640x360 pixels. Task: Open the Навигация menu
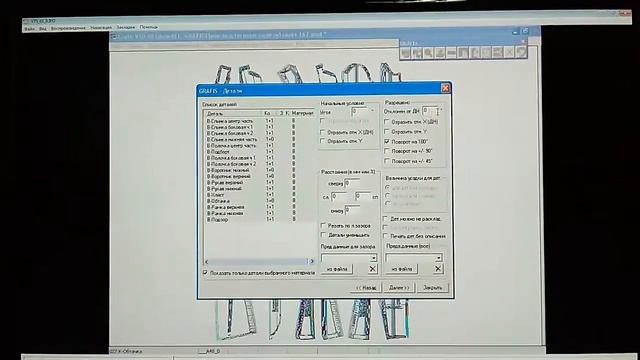click(x=101, y=28)
